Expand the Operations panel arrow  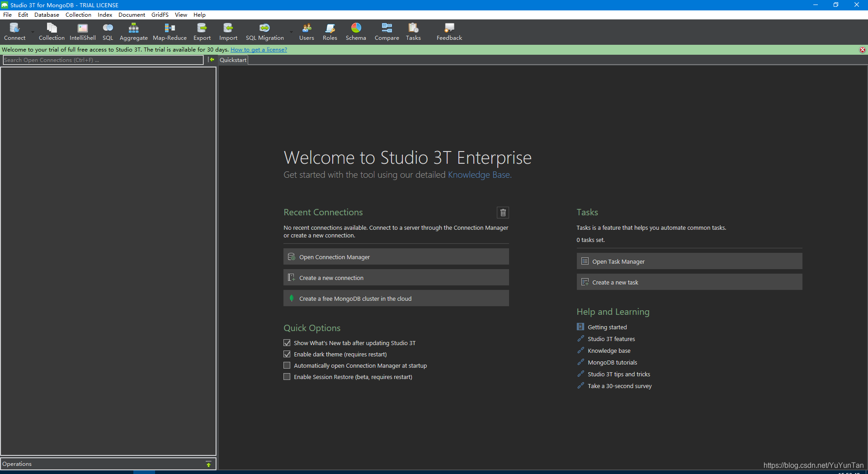click(208, 464)
